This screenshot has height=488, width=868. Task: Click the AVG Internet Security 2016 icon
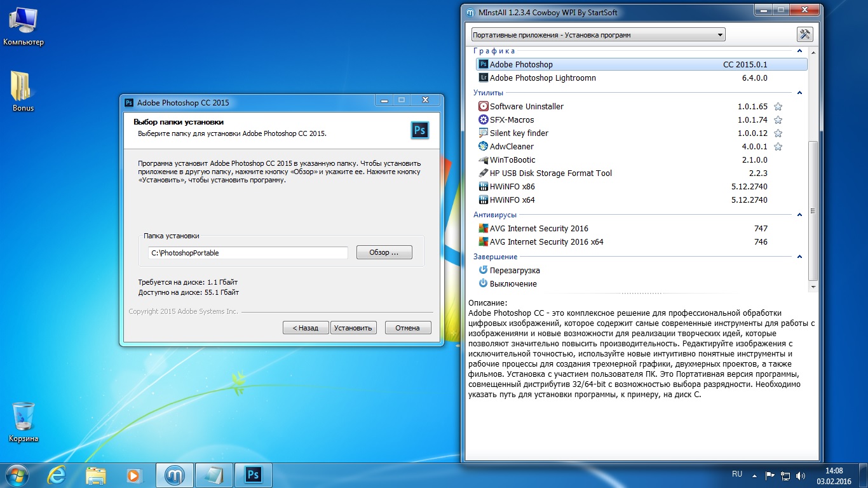click(484, 228)
